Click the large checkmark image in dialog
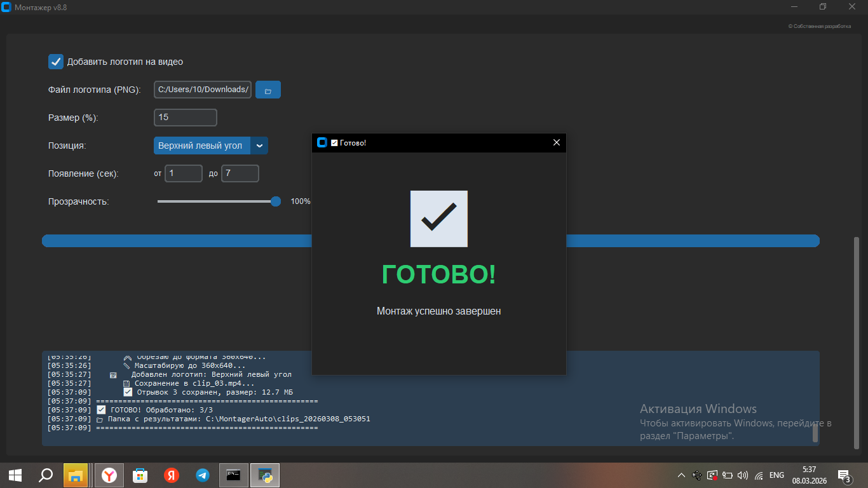The height and width of the screenshot is (488, 868). pyautogui.click(x=439, y=219)
